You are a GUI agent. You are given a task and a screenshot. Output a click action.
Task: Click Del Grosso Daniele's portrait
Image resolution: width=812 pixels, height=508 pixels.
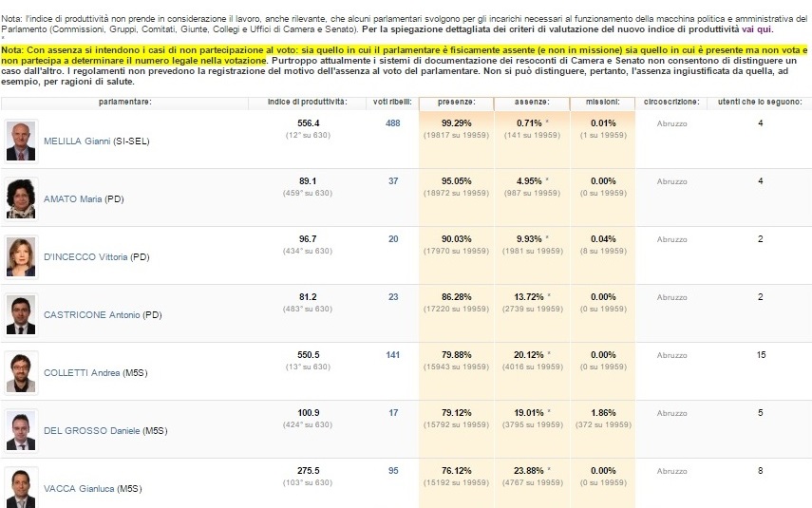coord(20,431)
